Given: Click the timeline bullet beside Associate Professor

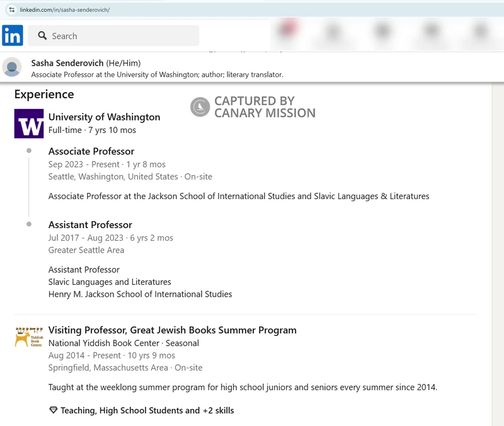Looking at the screenshot, I should tap(29, 151).
